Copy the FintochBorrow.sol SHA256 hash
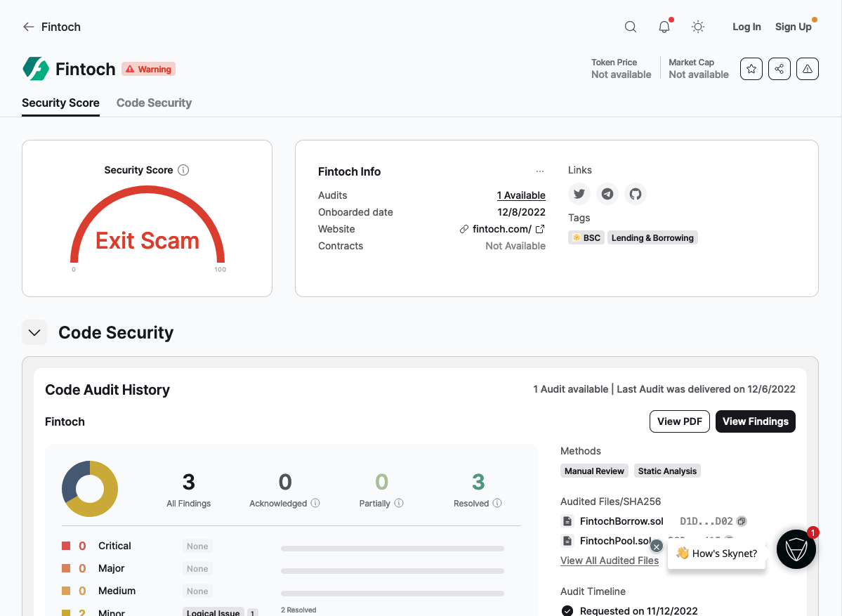842x616 pixels. coord(742,520)
